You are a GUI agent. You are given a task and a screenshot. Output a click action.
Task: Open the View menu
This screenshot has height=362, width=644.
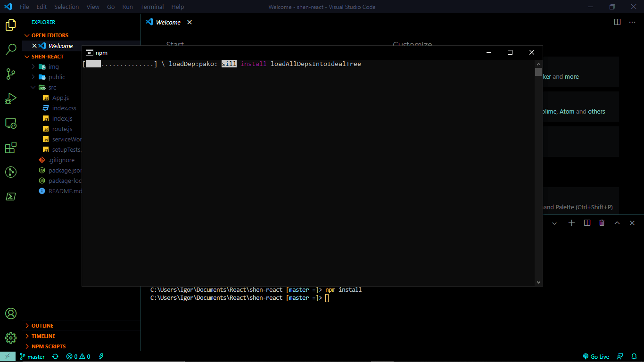click(93, 7)
